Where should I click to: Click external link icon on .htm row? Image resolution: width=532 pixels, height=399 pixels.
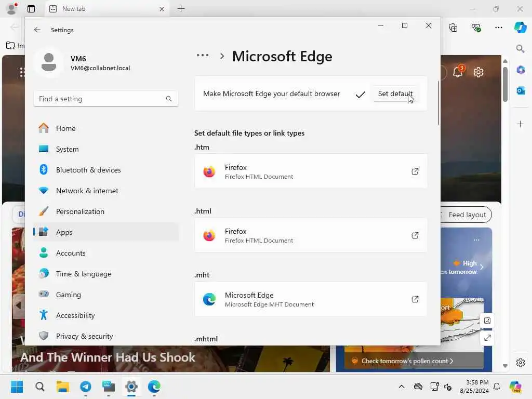click(415, 171)
